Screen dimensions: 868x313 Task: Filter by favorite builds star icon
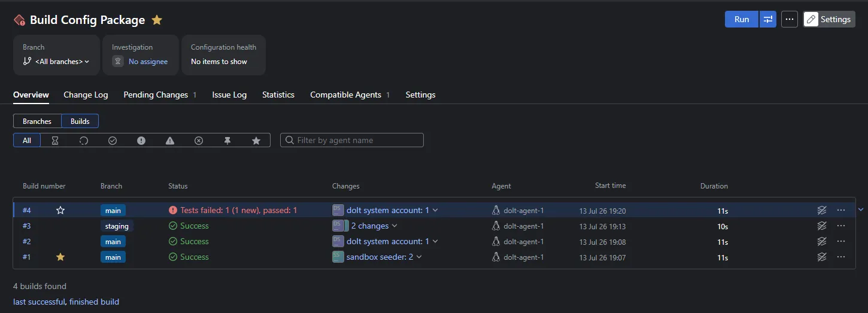(x=256, y=140)
